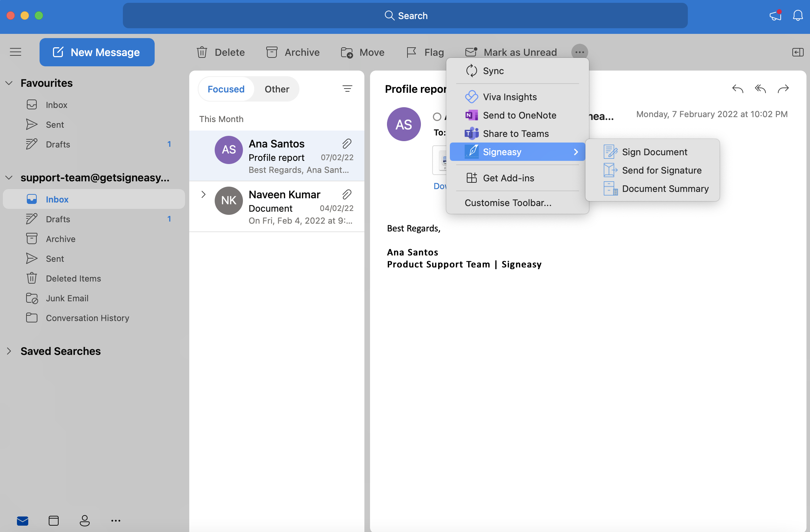Mark the message as unread
Screen dimensions: 810x532
(511, 52)
